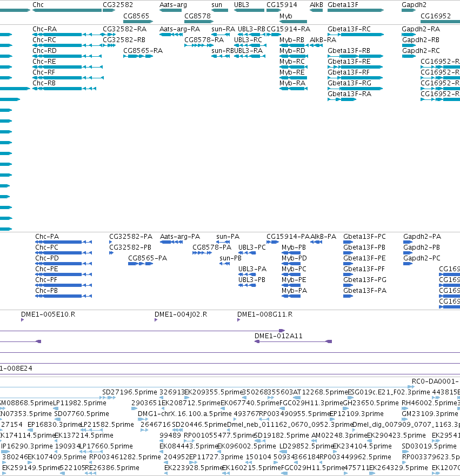Click the CG16952 gene label
The image size is (460, 476).
tap(436, 16)
